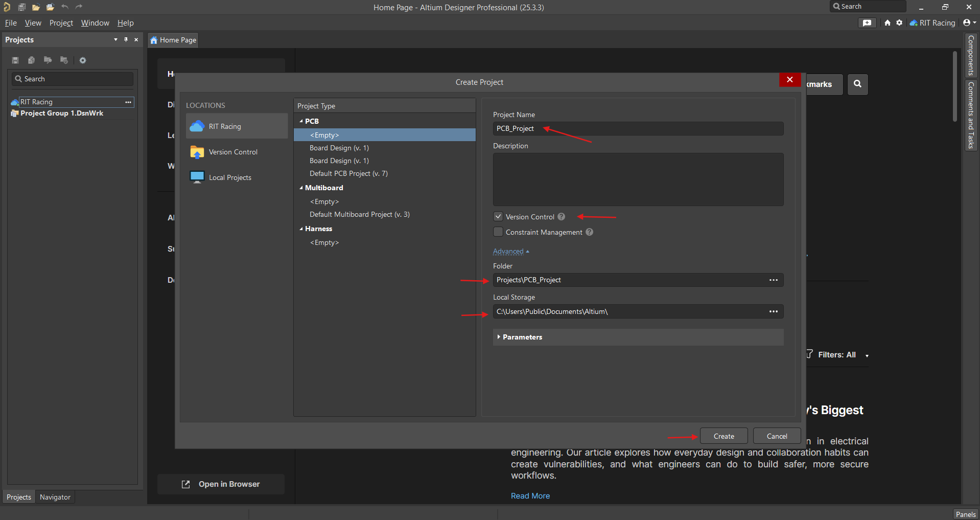Viewport: 980px width, 520px height.
Task: Click Home Page vertical scrollbar
Action: tap(954, 86)
